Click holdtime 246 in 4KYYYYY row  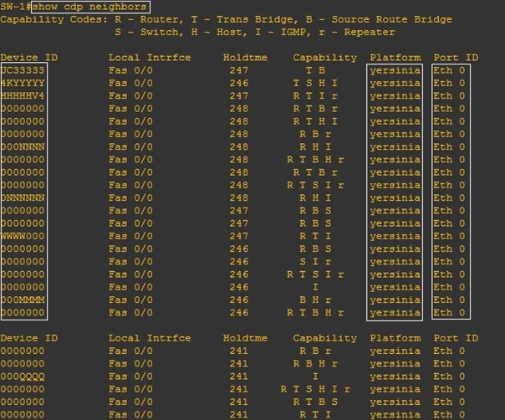point(239,83)
